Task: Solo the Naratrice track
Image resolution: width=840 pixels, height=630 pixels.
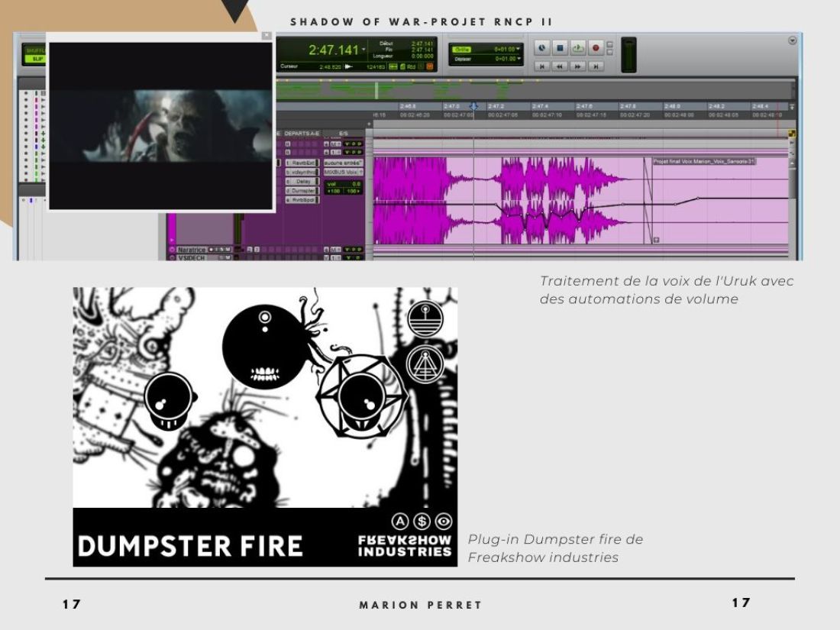Action: coord(221,250)
